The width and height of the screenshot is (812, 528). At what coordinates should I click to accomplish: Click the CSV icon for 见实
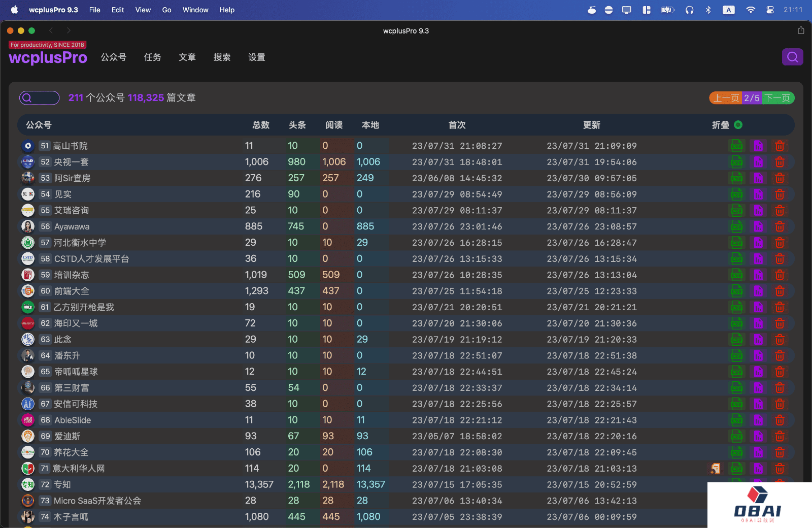(736, 194)
